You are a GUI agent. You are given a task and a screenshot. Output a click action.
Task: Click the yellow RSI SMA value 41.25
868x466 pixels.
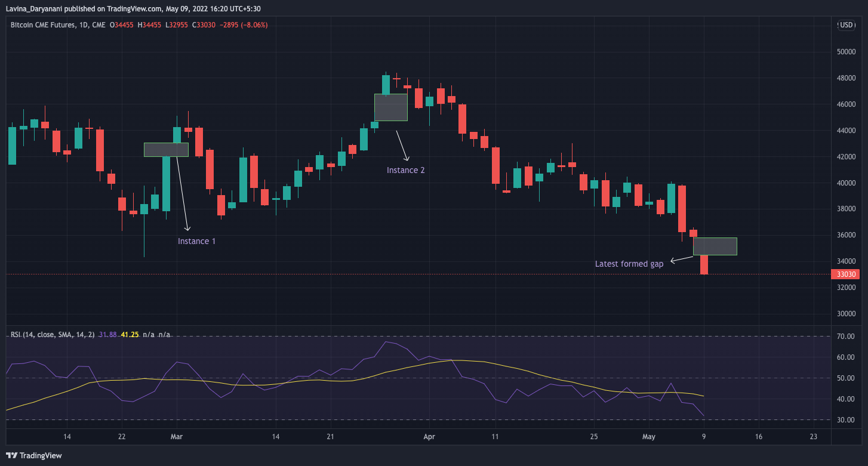click(x=130, y=335)
